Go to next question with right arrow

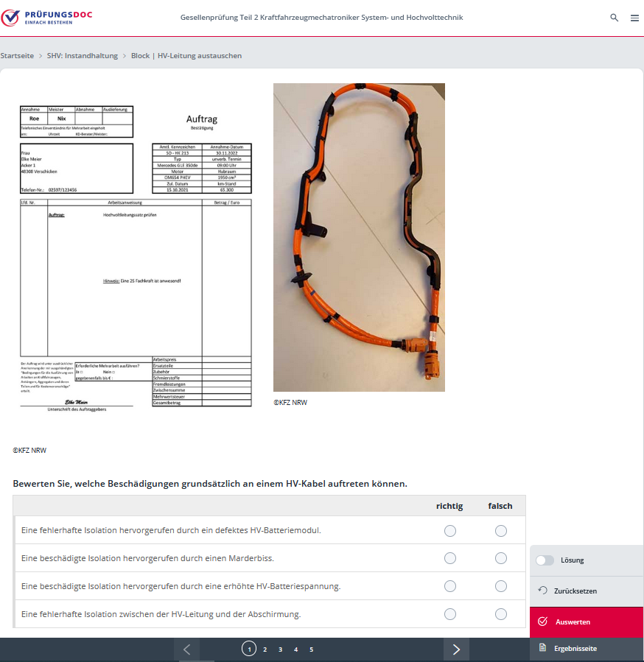click(x=456, y=649)
